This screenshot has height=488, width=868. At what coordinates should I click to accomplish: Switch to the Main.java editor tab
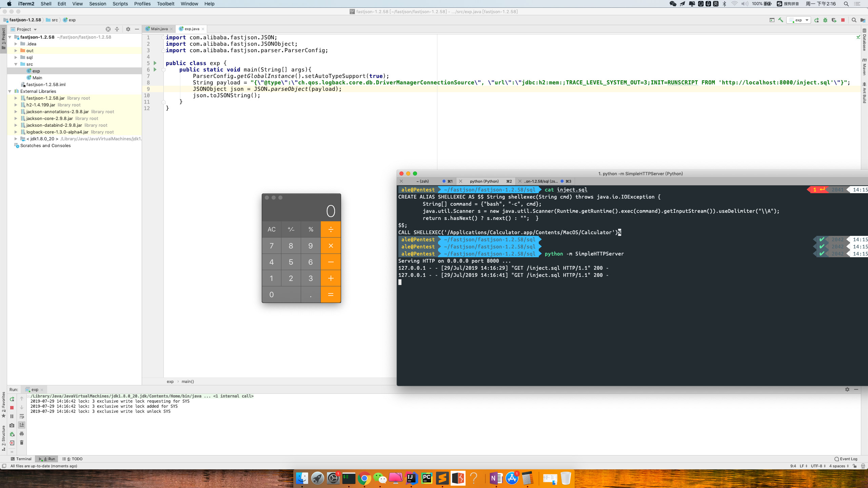(x=159, y=29)
